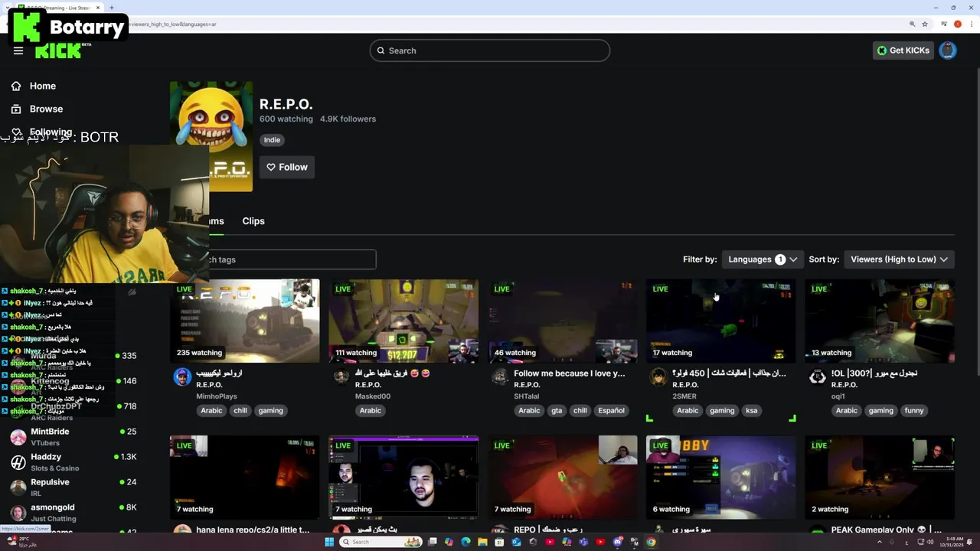Open stream thumbnail with 6 watching
Image resolution: width=980 pixels, height=551 pixels.
721,478
